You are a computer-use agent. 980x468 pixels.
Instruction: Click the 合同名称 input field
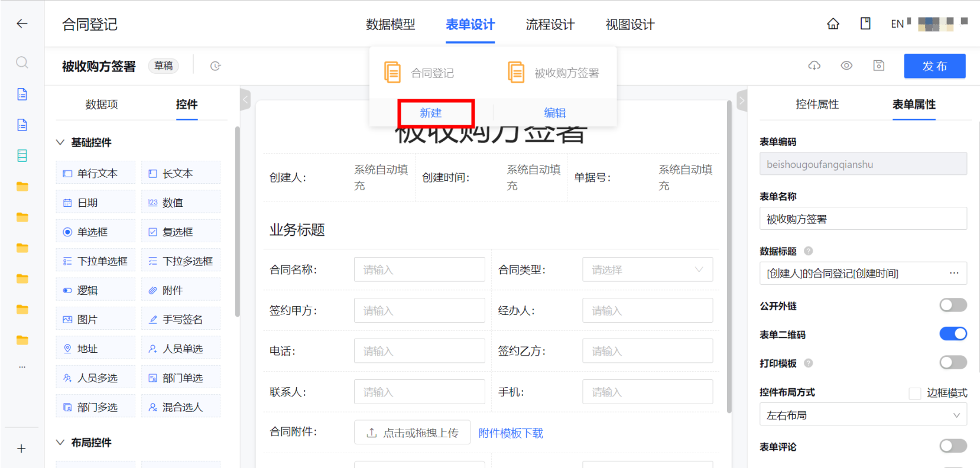click(x=420, y=269)
